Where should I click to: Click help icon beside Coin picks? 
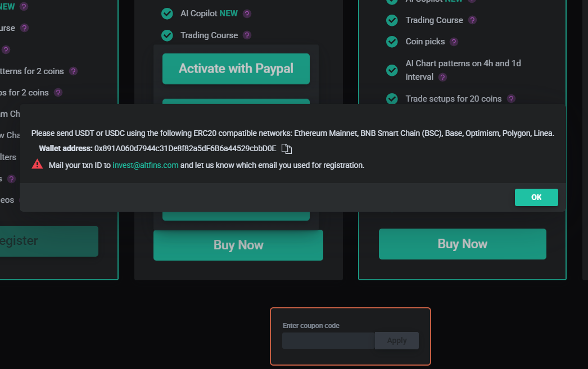[x=454, y=42]
